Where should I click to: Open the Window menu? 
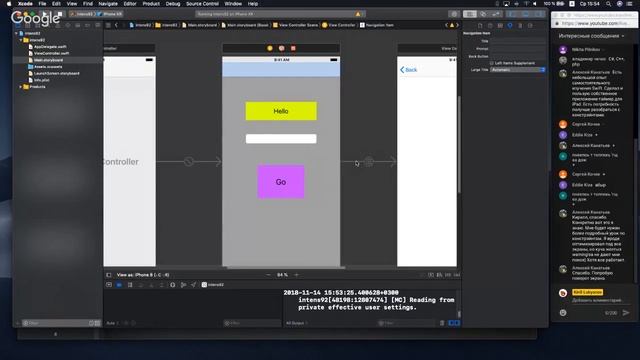233,4
